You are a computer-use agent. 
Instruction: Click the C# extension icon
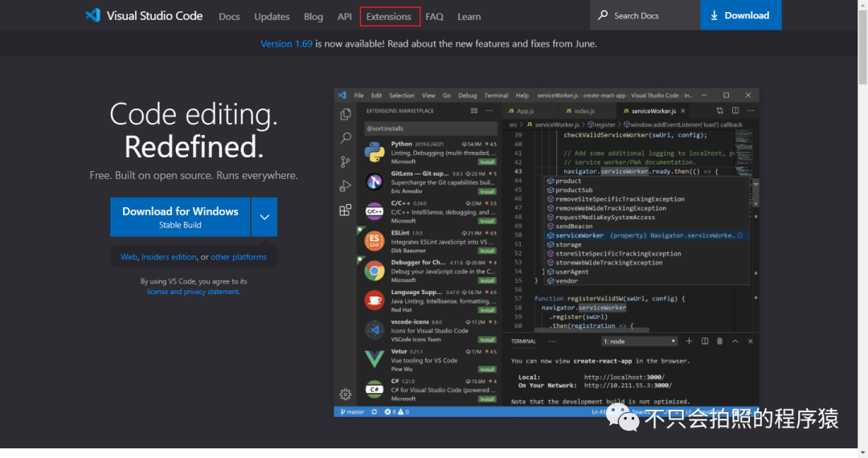[x=375, y=390]
